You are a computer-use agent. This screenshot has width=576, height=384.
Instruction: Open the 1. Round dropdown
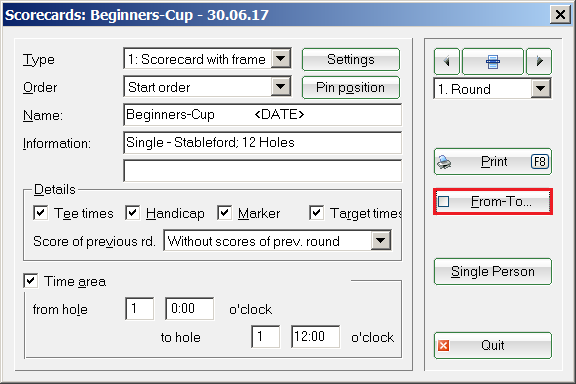tap(541, 89)
